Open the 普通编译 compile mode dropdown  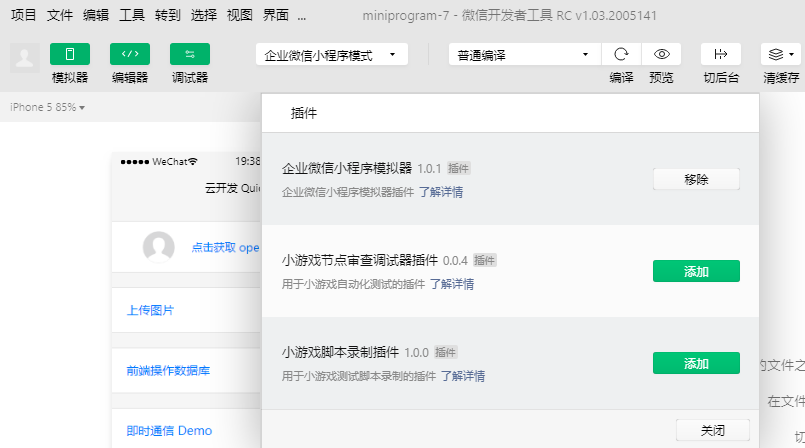pyautogui.click(x=525, y=54)
